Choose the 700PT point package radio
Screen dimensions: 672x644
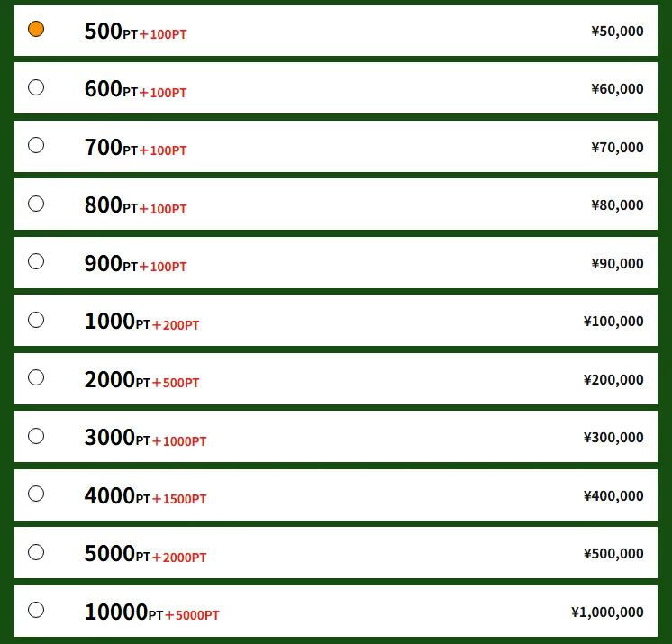point(36,145)
